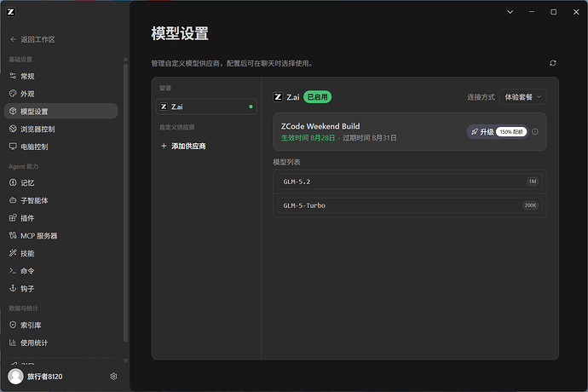Click the 自定义供应商 heading

[177, 127]
